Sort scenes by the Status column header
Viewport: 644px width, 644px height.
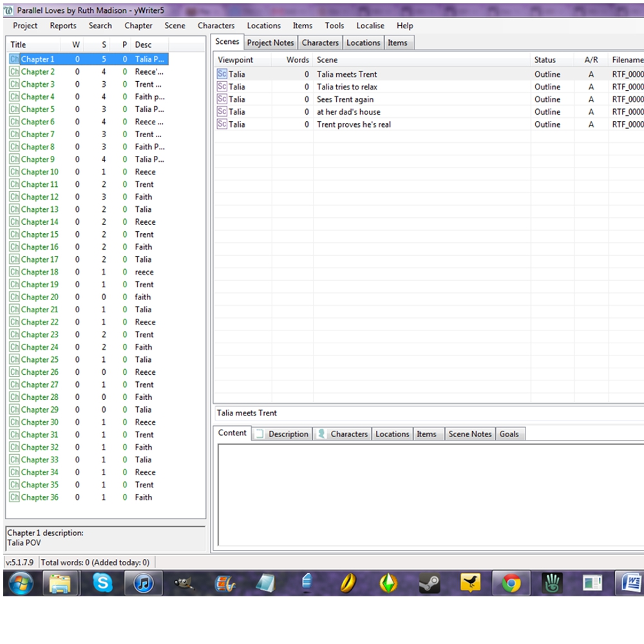pyautogui.click(x=545, y=60)
